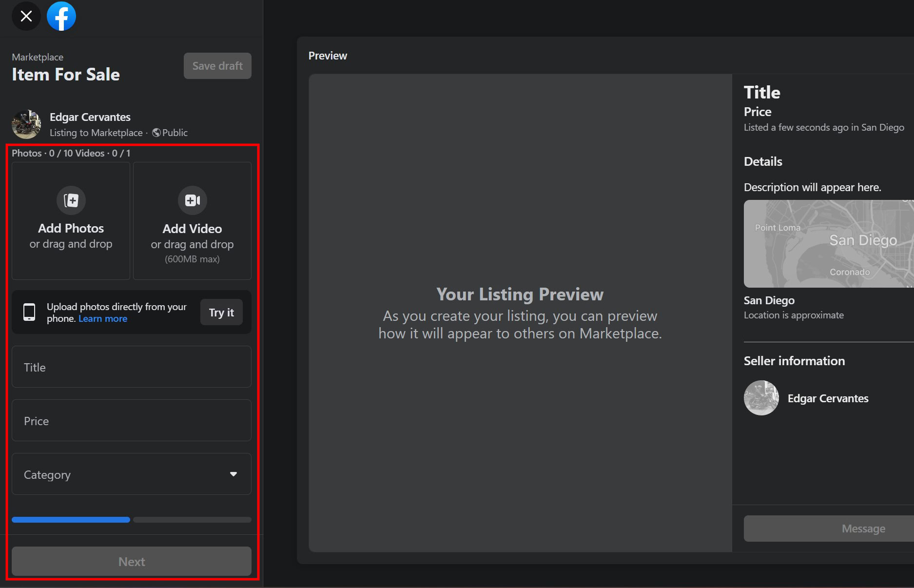Click "Upload photos directly from your phone" text
The width and height of the screenshot is (914, 588).
pyautogui.click(x=117, y=312)
